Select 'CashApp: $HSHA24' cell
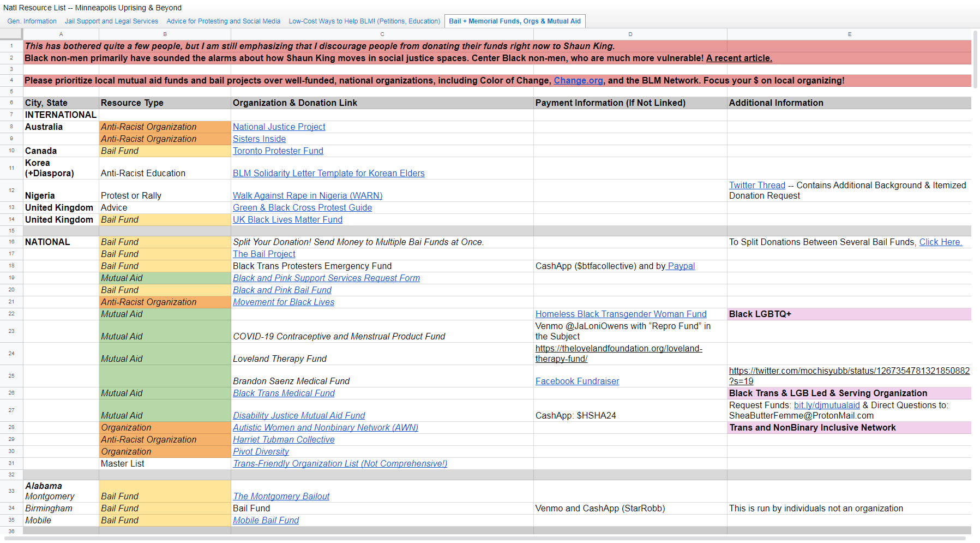Viewport: 980px width, 543px height. point(630,410)
